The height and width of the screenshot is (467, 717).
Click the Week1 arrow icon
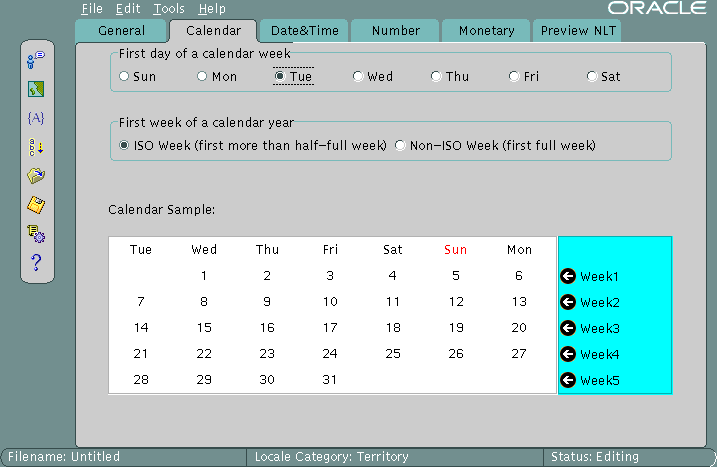pos(568,276)
